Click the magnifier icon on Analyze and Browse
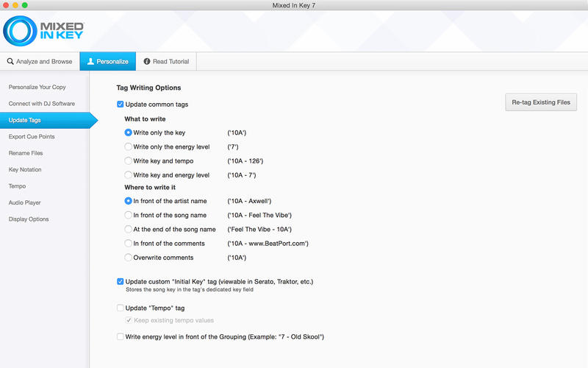Image resolution: width=588 pixels, height=368 pixels. [x=10, y=61]
